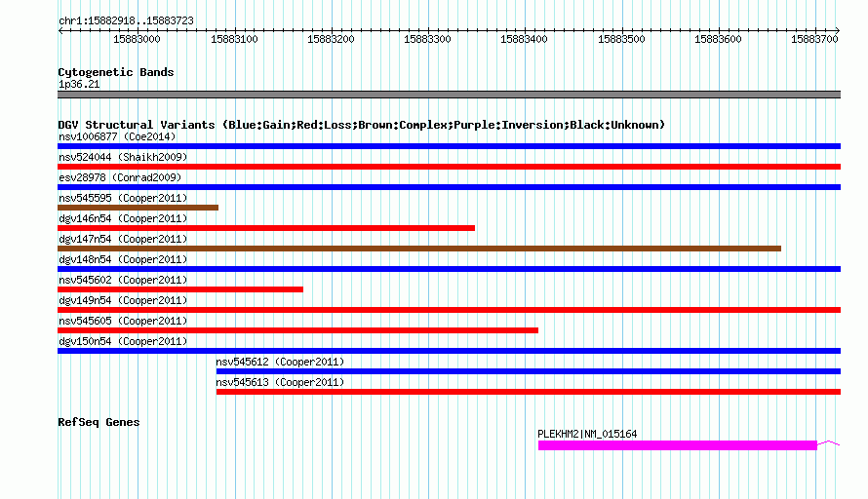
Task: Click ruler position 15883000
Action: click(137, 39)
